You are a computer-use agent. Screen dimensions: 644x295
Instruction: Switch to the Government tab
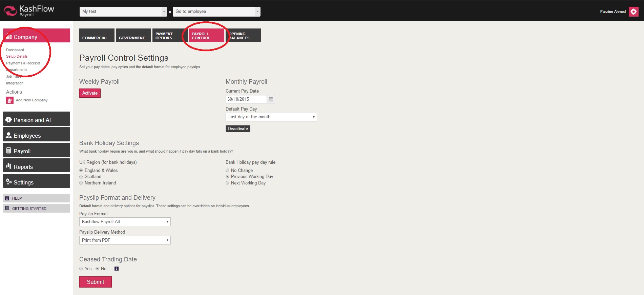click(132, 36)
